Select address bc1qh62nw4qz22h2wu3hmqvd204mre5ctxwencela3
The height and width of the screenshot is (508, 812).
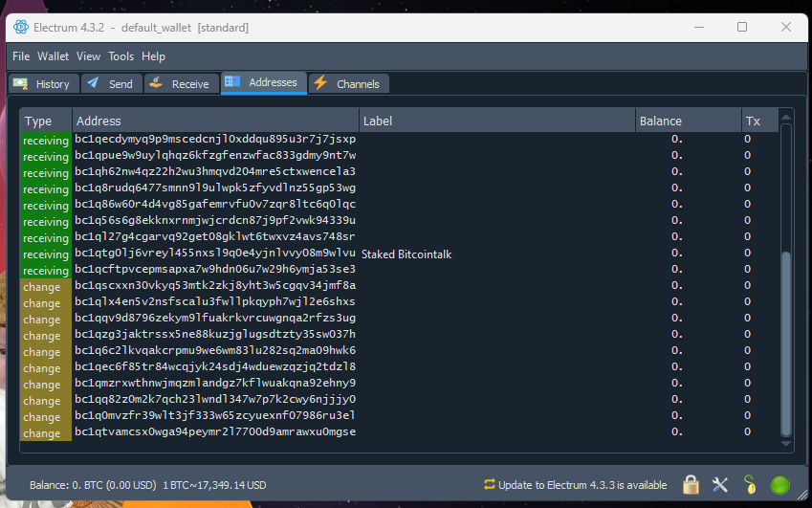215,171
